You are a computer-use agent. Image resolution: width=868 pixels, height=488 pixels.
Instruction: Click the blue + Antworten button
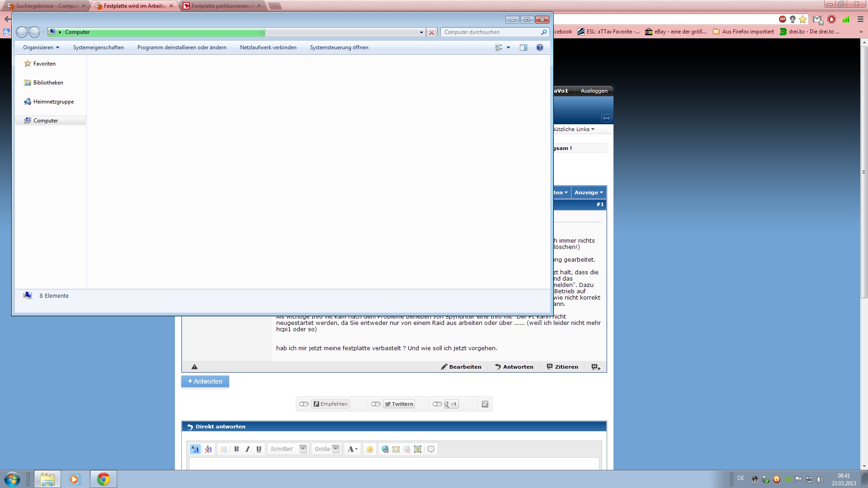click(x=205, y=381)
